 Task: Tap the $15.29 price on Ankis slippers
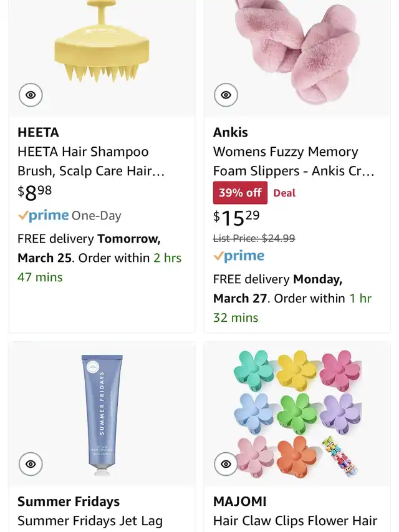pos(236,218)
